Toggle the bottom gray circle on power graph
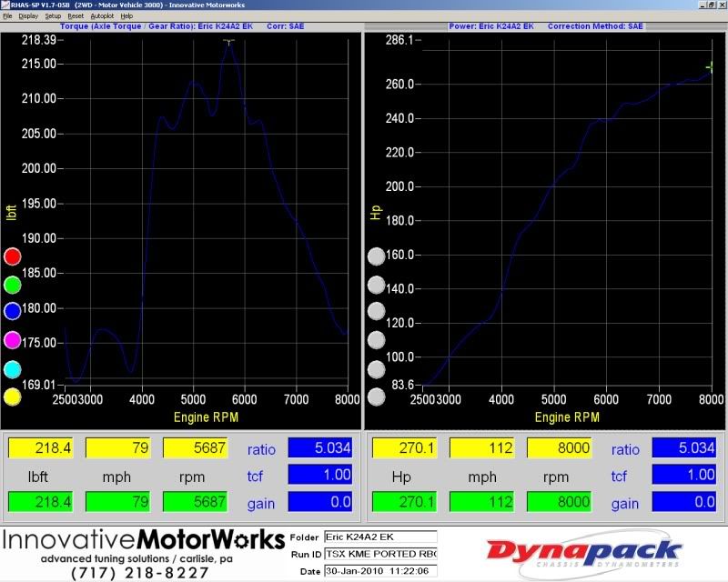The image size is (728, 582). (x=376, y=396)
